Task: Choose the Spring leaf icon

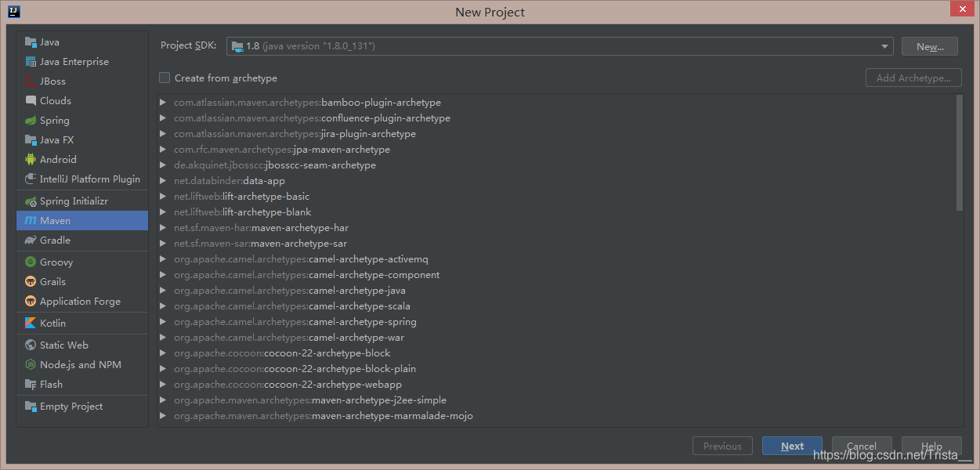Action: pyautogui.click(x=31, y=121)
